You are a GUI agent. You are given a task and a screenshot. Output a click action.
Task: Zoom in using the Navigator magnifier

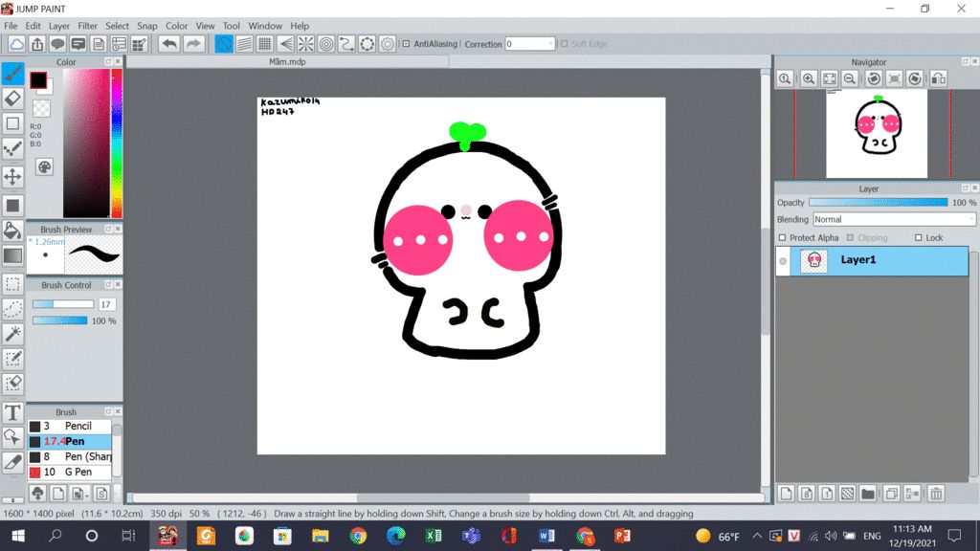(x=808, y=78)
